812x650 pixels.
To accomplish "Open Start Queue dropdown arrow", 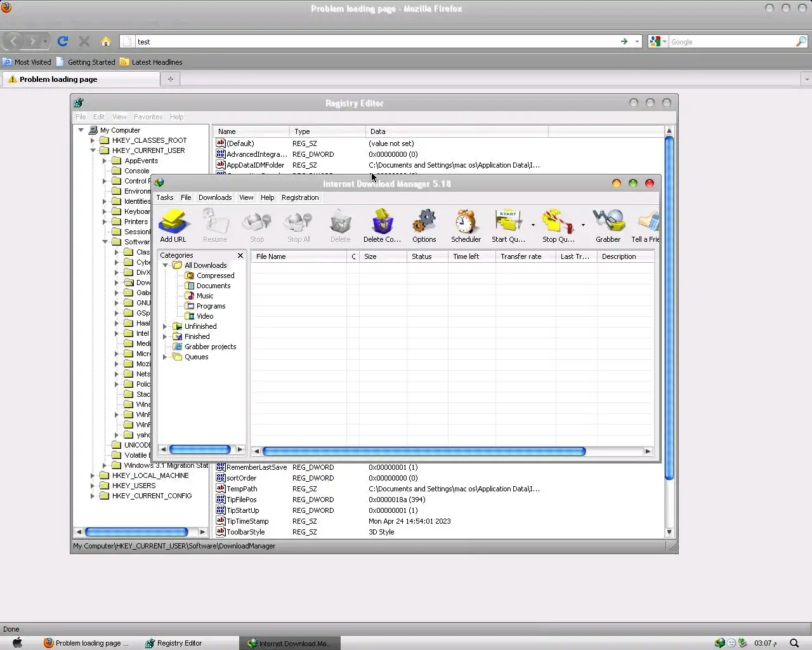I will (533, 225).
